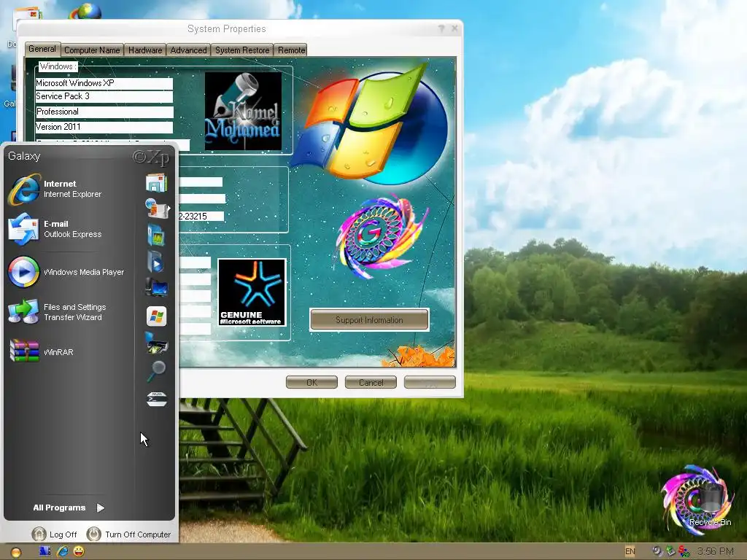Launch Internet Explorer from quick launch
The height and width of the screenshot is (560, 747).
coord(63,551)
